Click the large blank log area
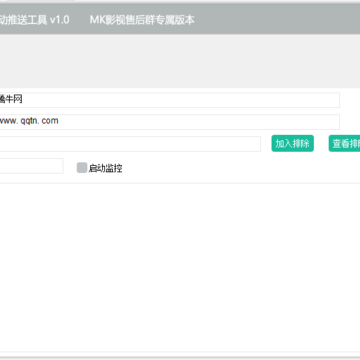The width and height of the screenshot is (360, 360). click(180, 267)
